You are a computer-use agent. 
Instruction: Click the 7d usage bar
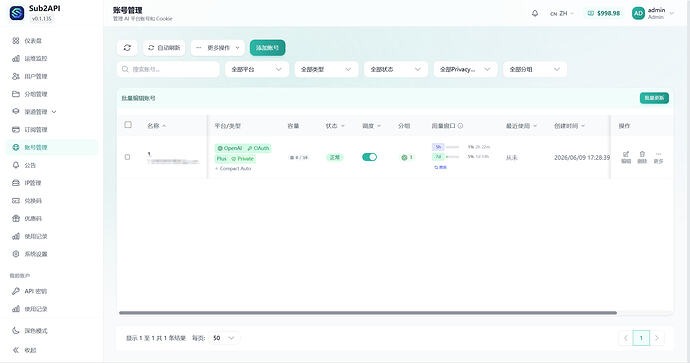click(452, 157)
